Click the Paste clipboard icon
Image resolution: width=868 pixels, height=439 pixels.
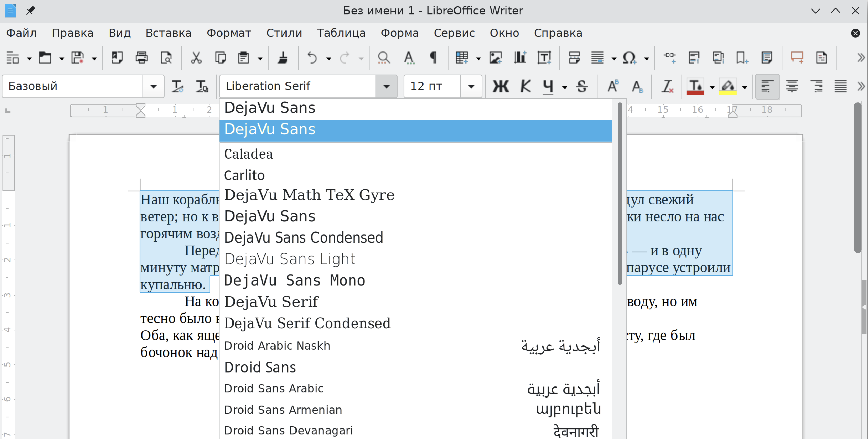pyautogui.click(x=243, y=58)
